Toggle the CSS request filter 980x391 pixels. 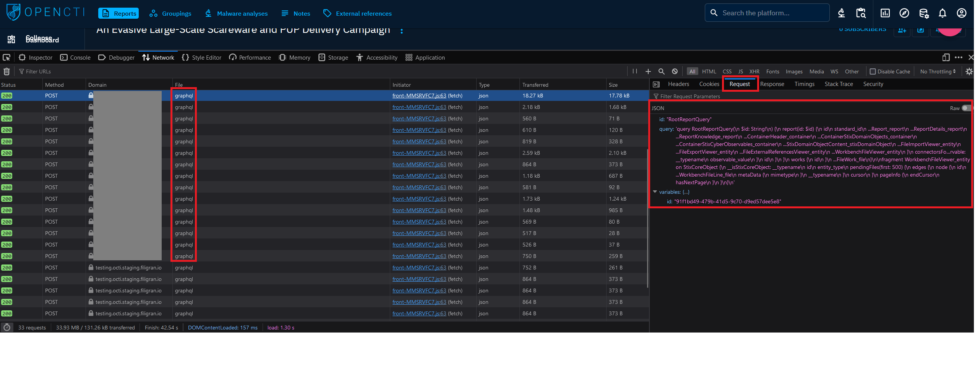pyautogui.click(x=727, y=71)
